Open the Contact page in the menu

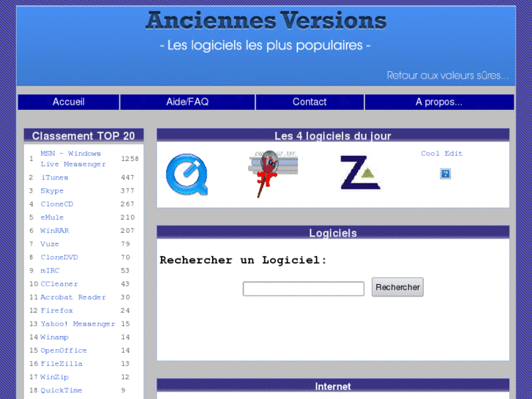[x=310, y=102]
